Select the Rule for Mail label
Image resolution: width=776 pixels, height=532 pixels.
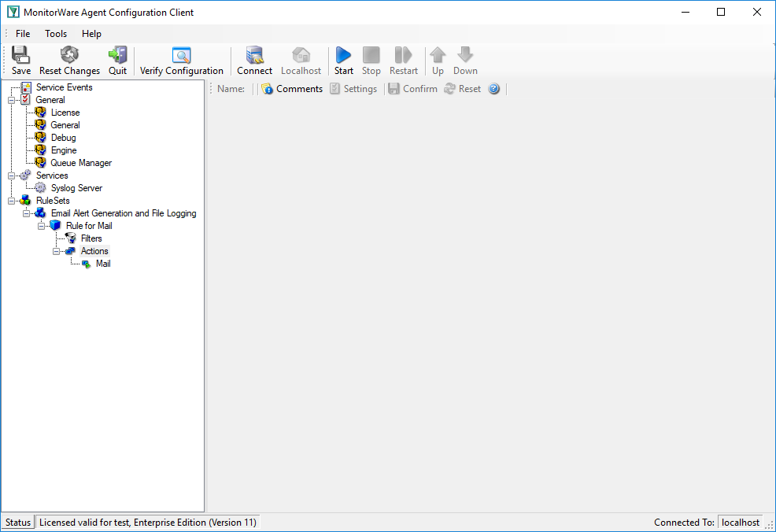tap(89, 226)
